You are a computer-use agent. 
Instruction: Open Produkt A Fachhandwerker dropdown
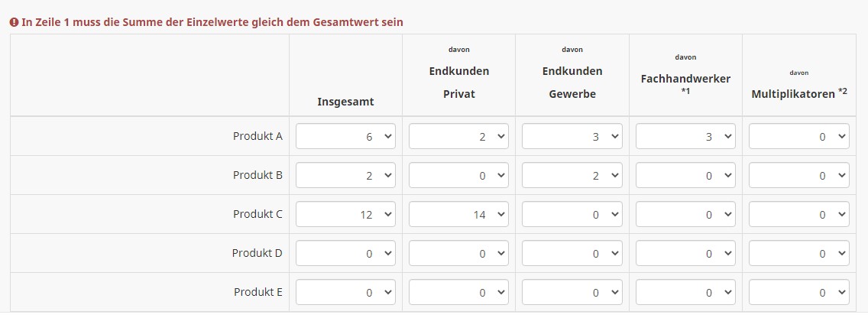(x=685, y=136)
